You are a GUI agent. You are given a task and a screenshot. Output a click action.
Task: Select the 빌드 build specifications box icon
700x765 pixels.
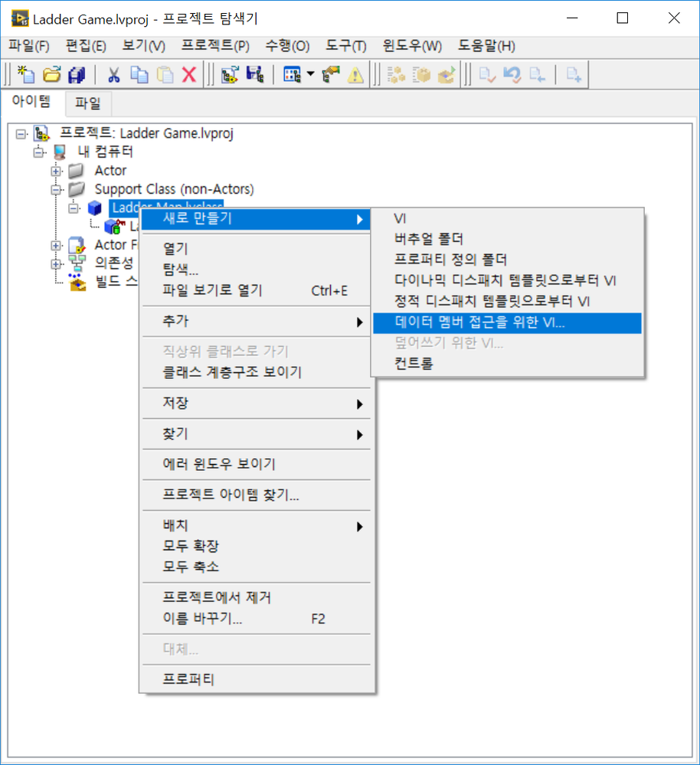(x=77, y=282)
